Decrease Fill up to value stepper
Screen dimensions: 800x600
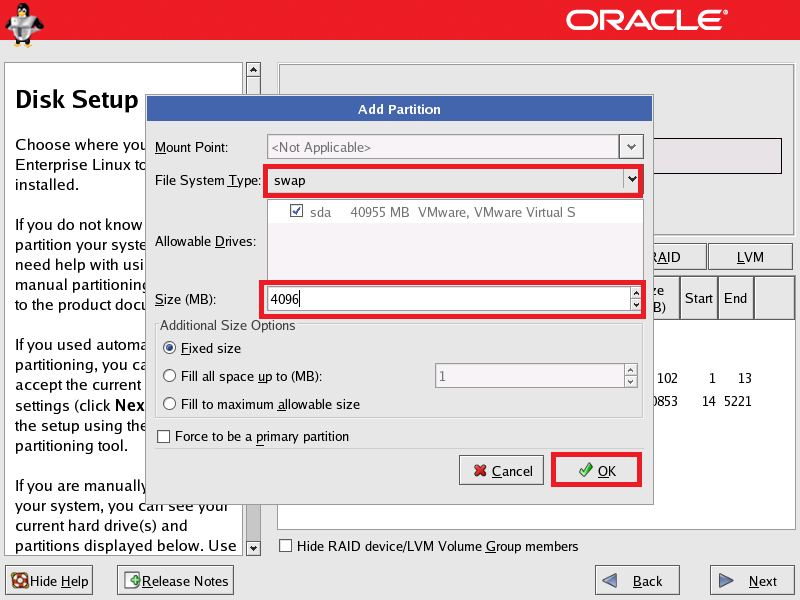pyautogui.click(x=631, y=382)
